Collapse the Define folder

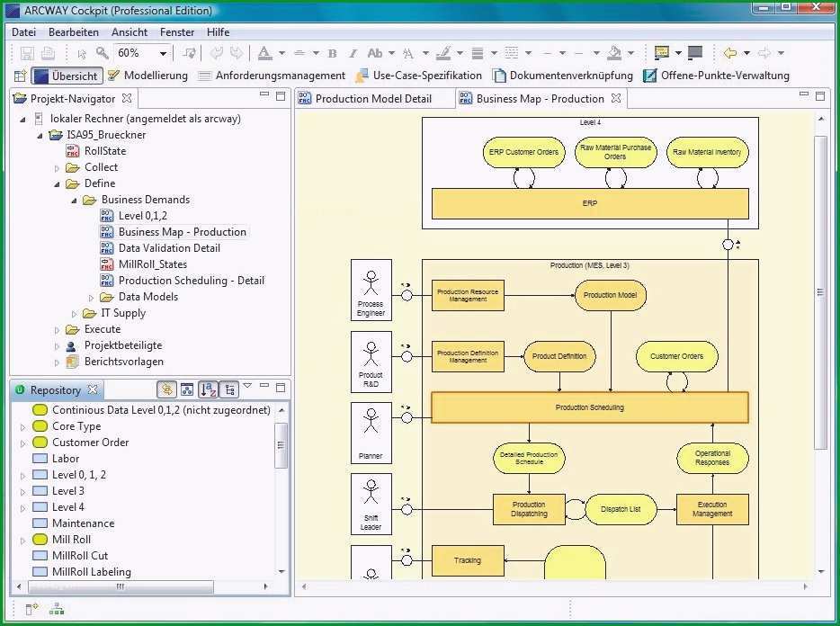tap(57, 183)
